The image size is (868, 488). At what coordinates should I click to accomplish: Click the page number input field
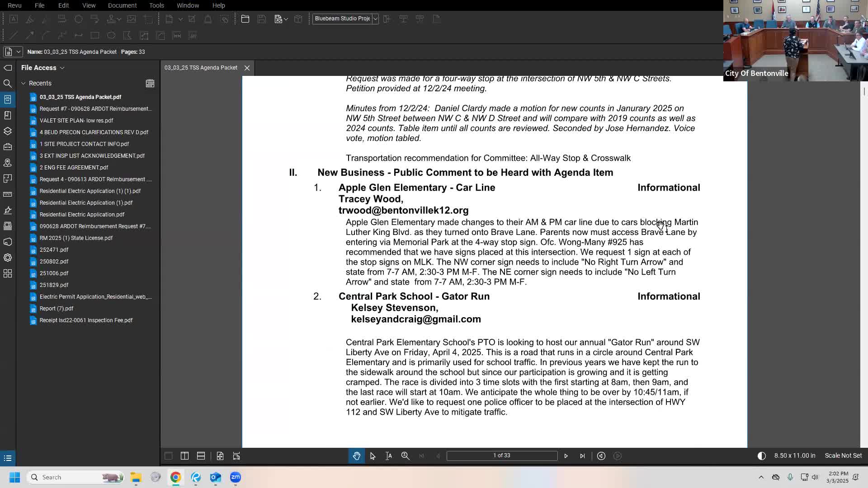click(x=501, y=455)
